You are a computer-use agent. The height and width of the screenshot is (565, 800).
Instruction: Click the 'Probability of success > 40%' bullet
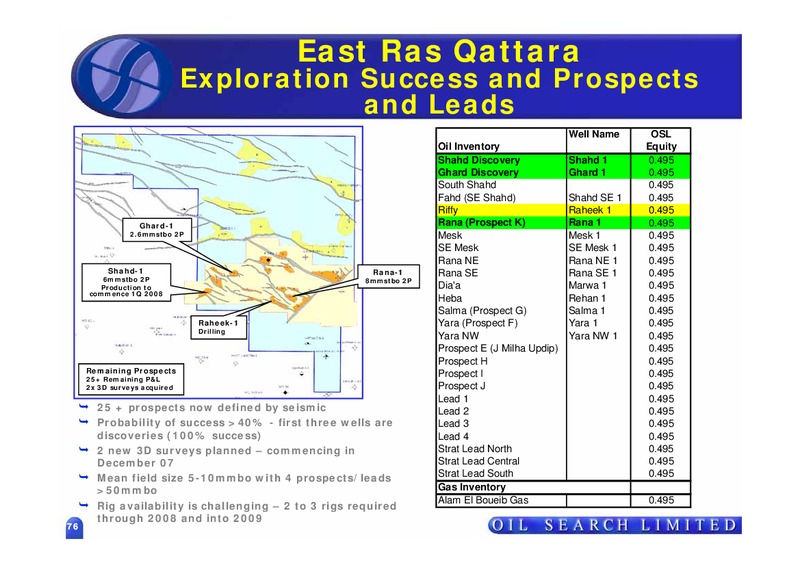[245, 429]
